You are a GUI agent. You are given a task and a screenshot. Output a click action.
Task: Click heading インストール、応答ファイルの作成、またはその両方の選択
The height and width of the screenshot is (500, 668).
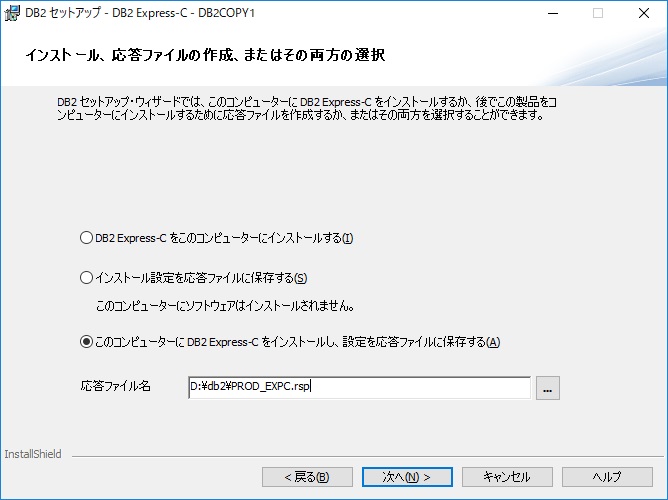[205, 55]
